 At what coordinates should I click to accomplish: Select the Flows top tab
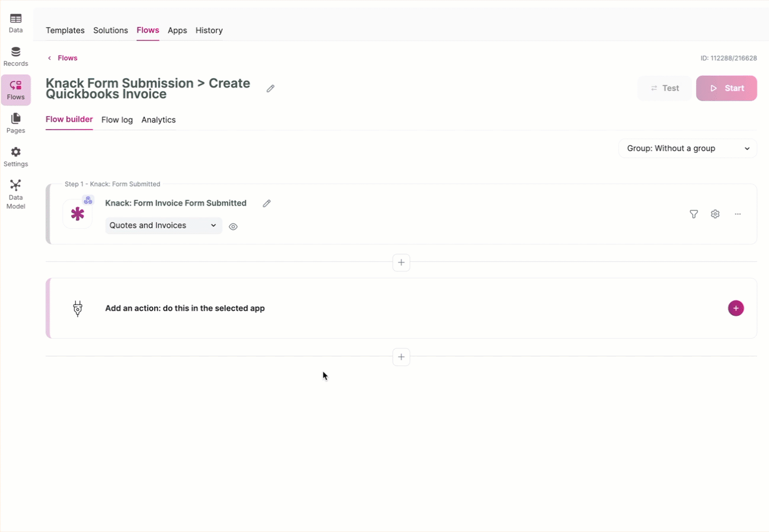(148, 30)
